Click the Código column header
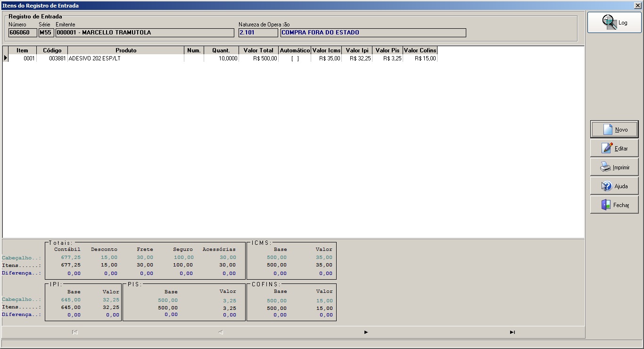Image resolution: width=644 pixels, height=349 pixels. click(52, 50)
